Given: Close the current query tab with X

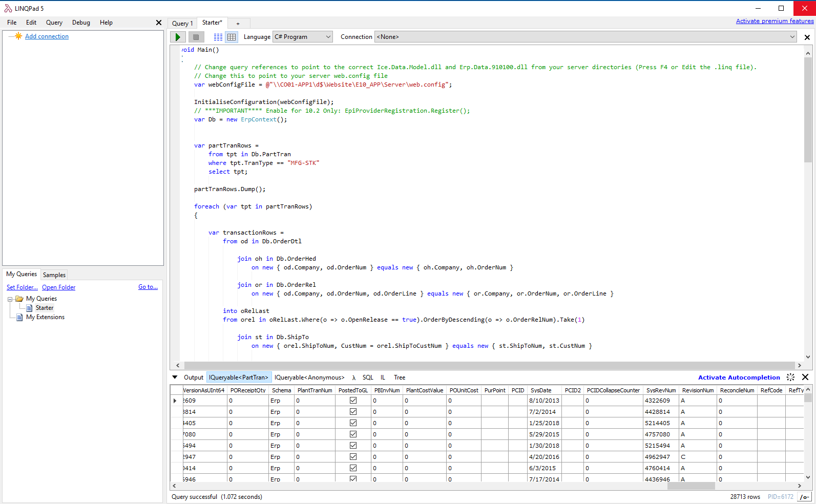Looking at the screenshot, I should coord(807,37).
